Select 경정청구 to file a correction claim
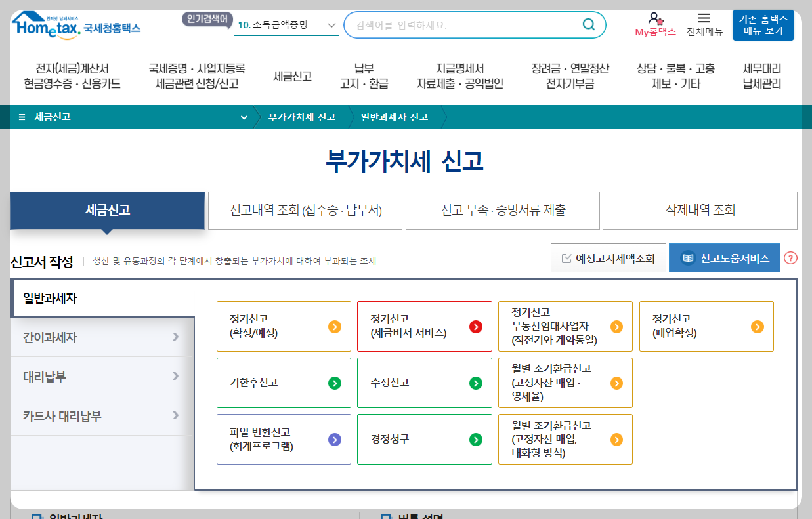The height and width of the screenshot is (519, 812). tap(424, 439)
